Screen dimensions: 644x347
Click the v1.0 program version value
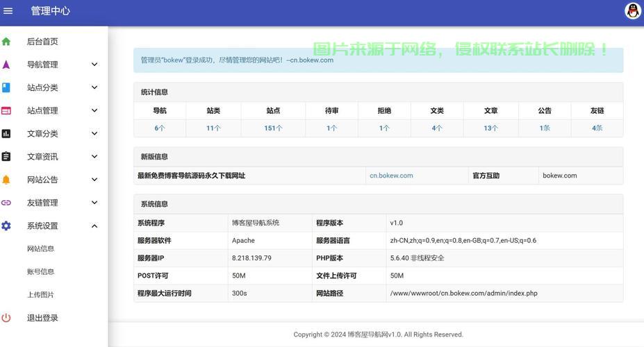point(397,223)
